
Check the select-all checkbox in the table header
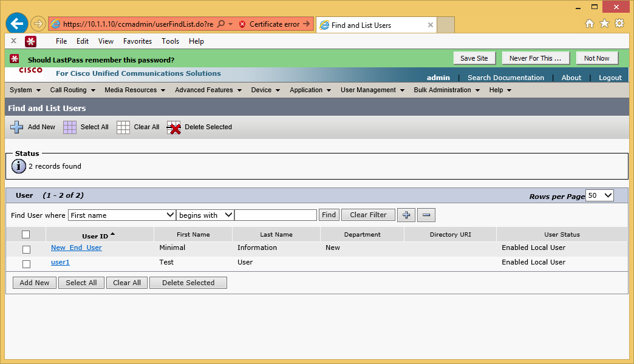coord(26,234)
